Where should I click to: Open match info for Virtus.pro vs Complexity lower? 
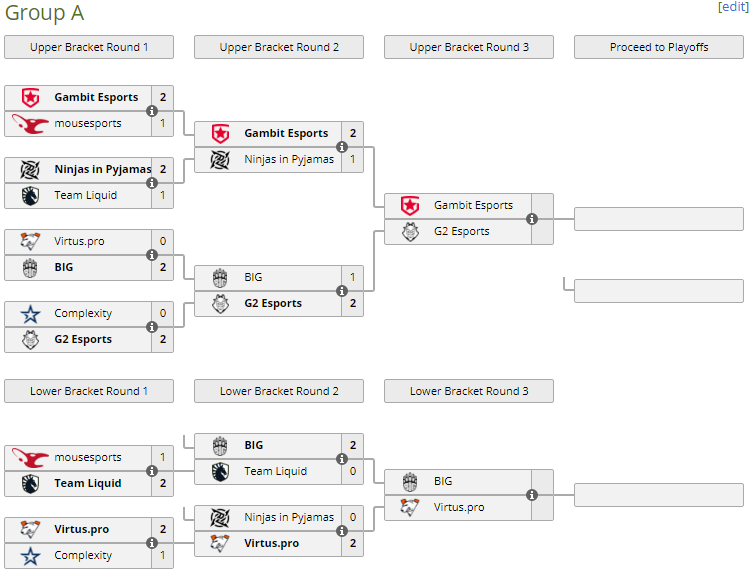(x=152, y=543)
